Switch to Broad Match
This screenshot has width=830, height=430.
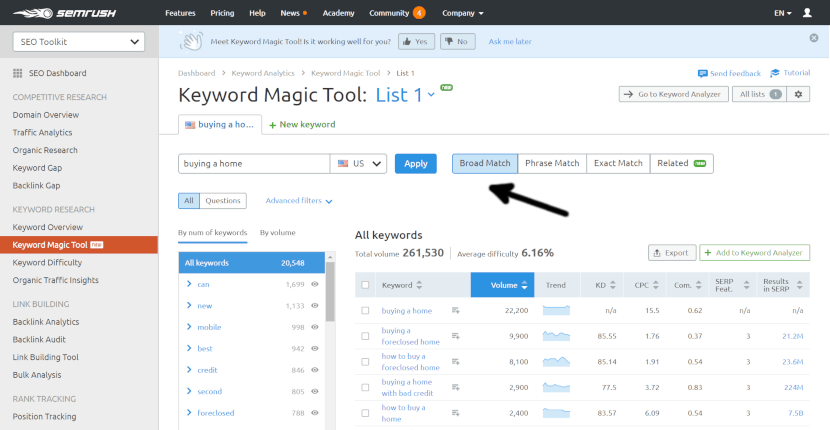485,163
